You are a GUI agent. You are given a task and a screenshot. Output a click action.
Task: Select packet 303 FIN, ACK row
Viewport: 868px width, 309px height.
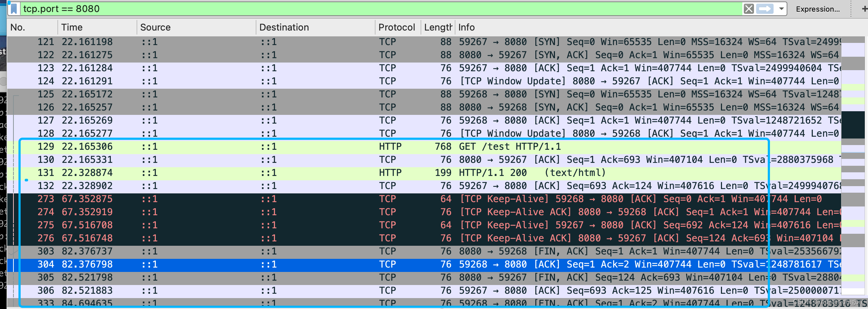coord(424,252)
